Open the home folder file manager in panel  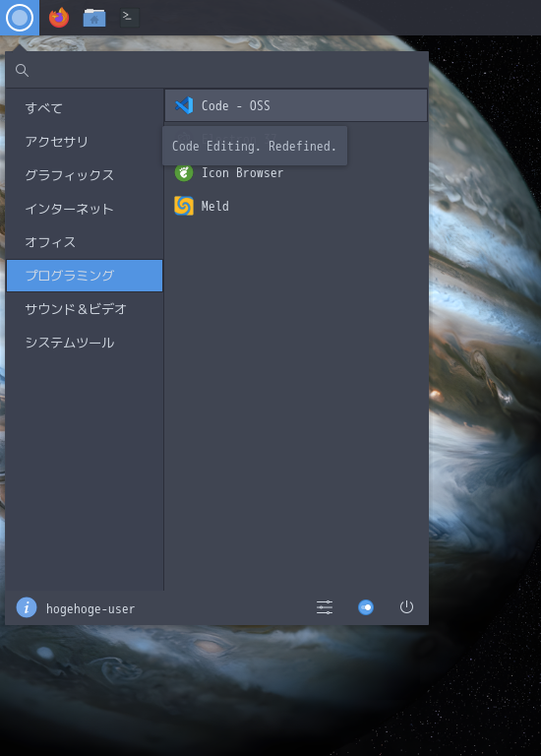point(94,18)
